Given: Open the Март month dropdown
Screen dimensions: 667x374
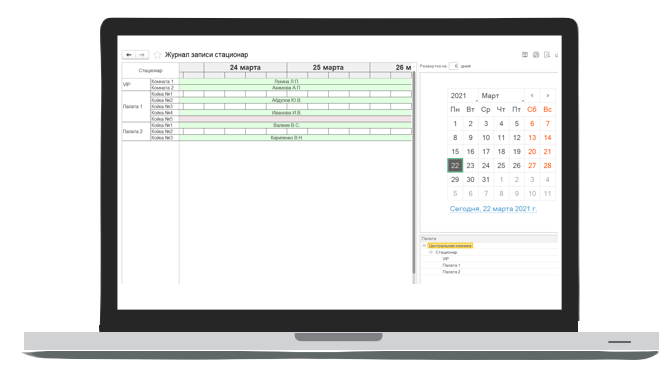Looking at the screenshot, I should click(x=502, y=96).
